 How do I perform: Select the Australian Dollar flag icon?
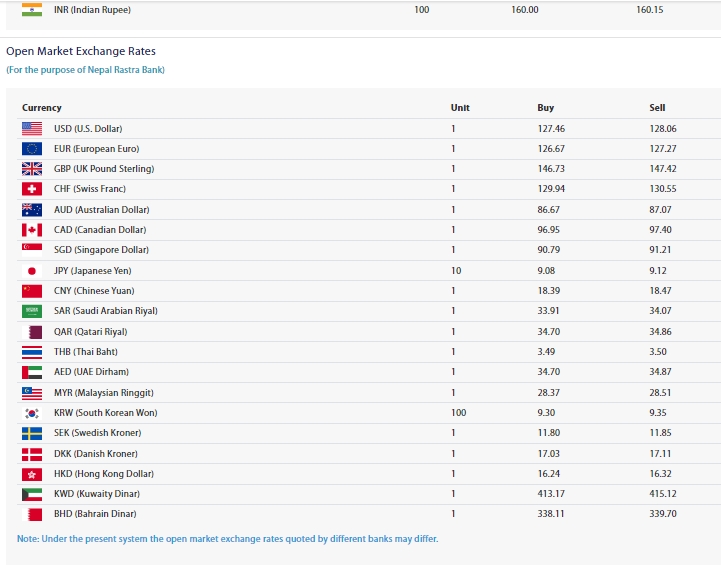pos(32,209)
